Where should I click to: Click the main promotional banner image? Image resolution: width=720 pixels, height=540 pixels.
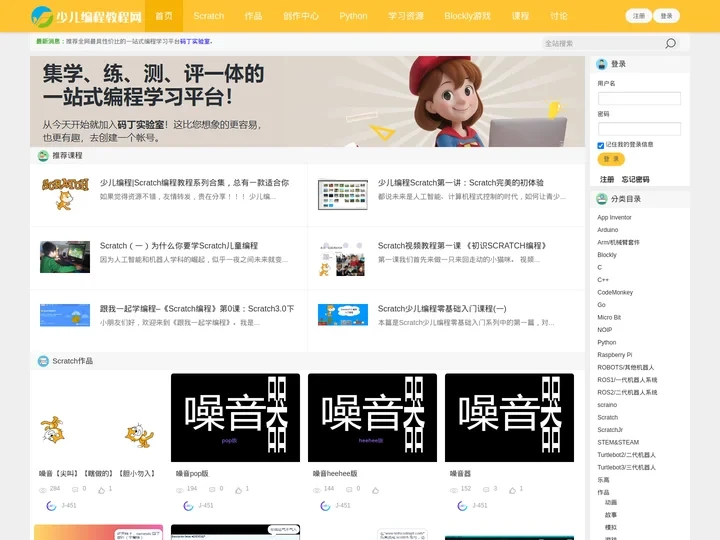(307, 101)
